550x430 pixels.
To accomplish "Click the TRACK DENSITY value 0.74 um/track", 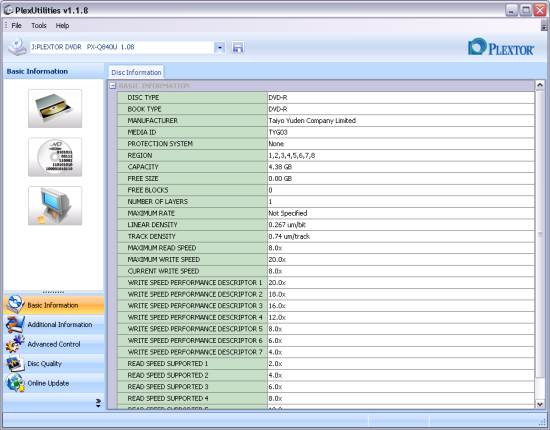I will 289,236.
